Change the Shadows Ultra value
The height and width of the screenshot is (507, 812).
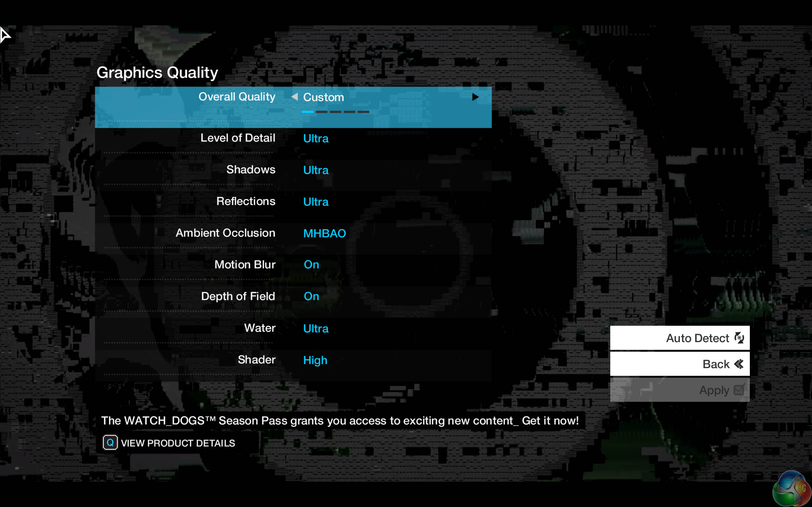click(x=316, y=170)
